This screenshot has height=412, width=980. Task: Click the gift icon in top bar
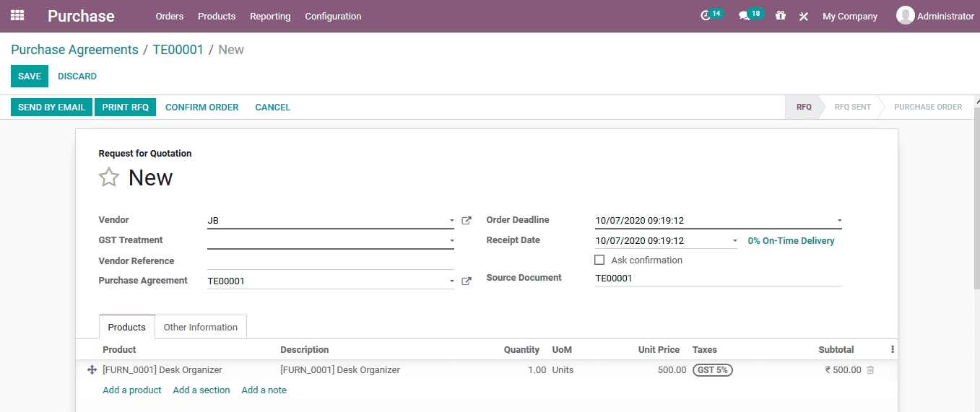[x=780, y=16]
